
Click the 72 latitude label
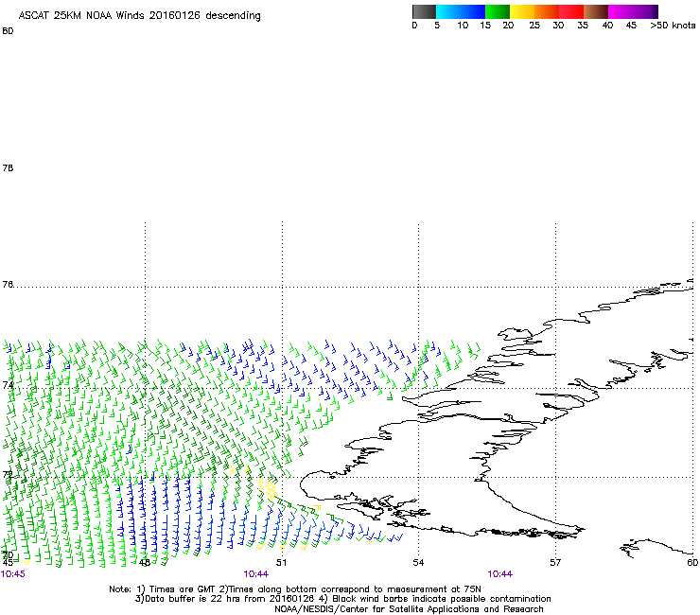point(8,474)
